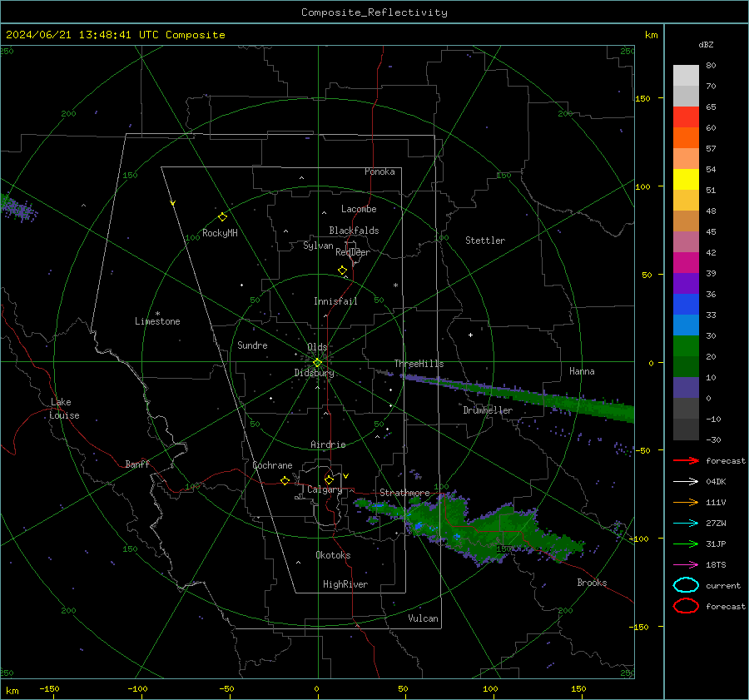Click the Strathmore city label
This screenshot has width=749, height=700.
pyautogui.click(x=404, y=493)
